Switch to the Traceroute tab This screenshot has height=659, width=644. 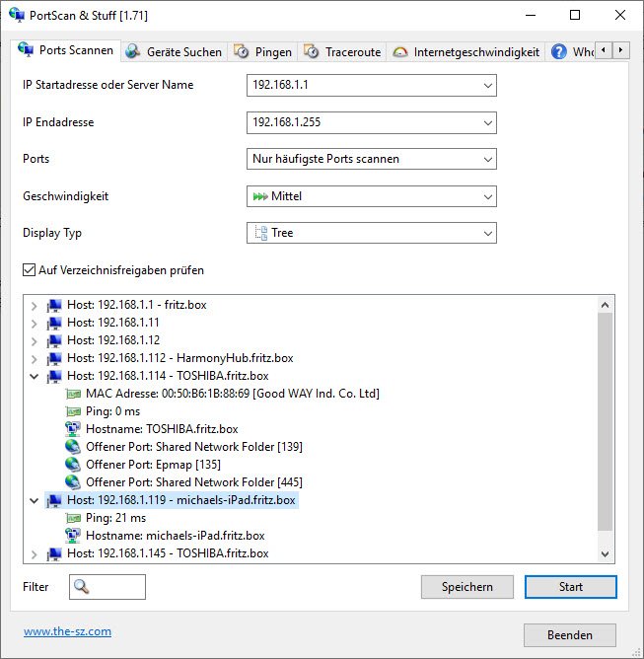click(x=342, y=52)
